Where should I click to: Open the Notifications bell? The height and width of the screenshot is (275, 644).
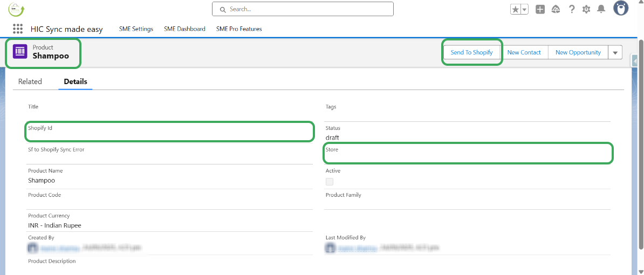point(601,9)
